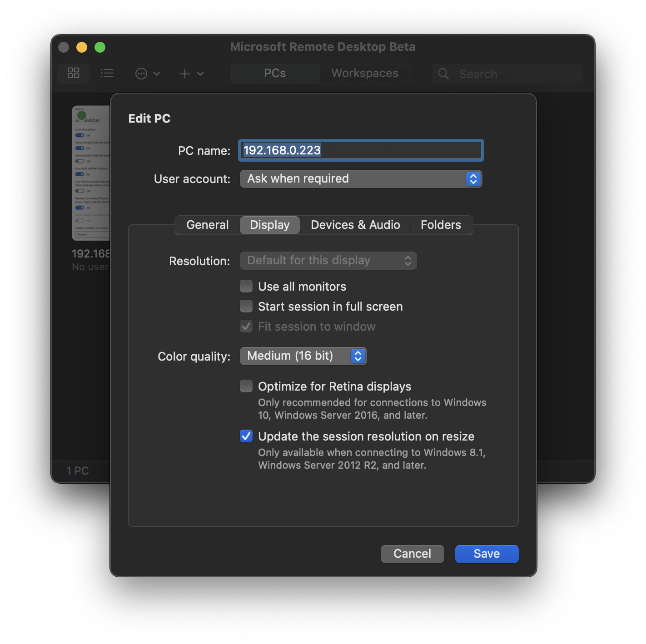Toggle Fit session to window checkbox
The height and width of the screenshot is (644, 646).
[246, 326]
